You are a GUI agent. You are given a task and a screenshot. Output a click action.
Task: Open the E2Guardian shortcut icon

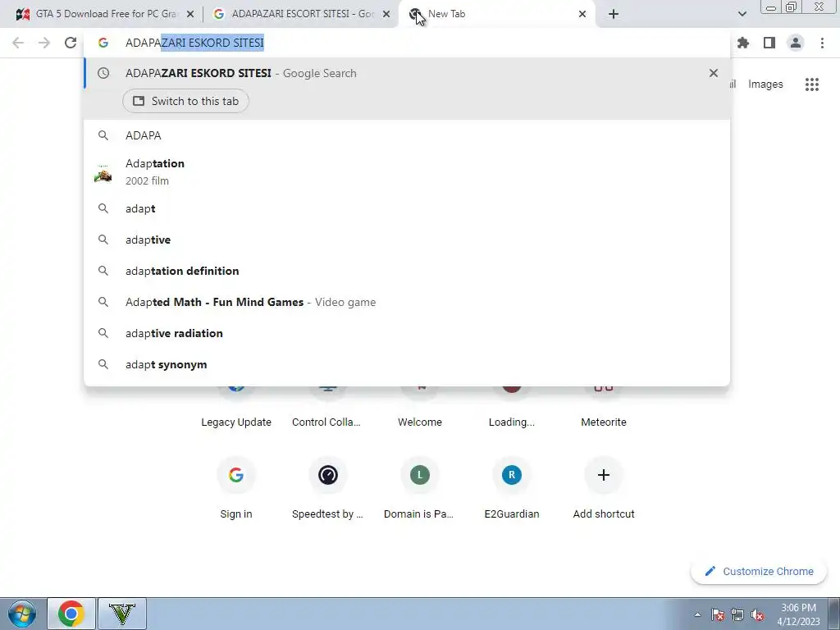pyautogui.click(x=512, y=475)
